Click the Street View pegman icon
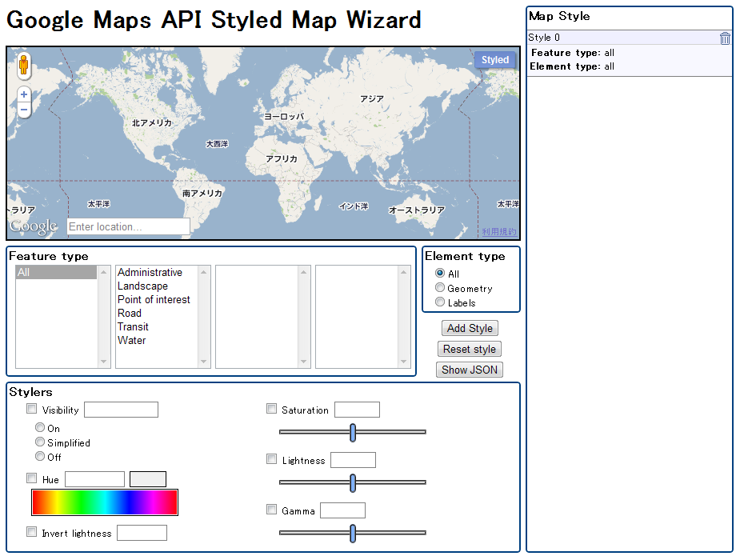This screenshot has height=560, width=740. click(x=23, y=65)
